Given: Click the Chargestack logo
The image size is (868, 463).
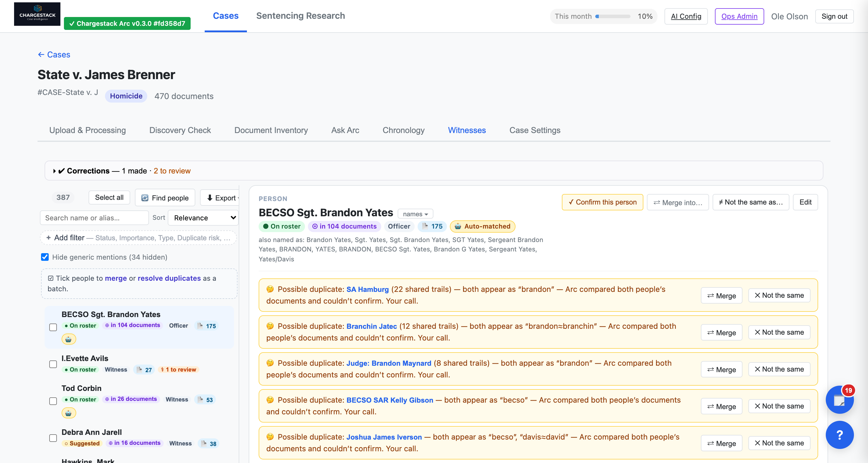Looking at the screenshot, I should [37, 14].
